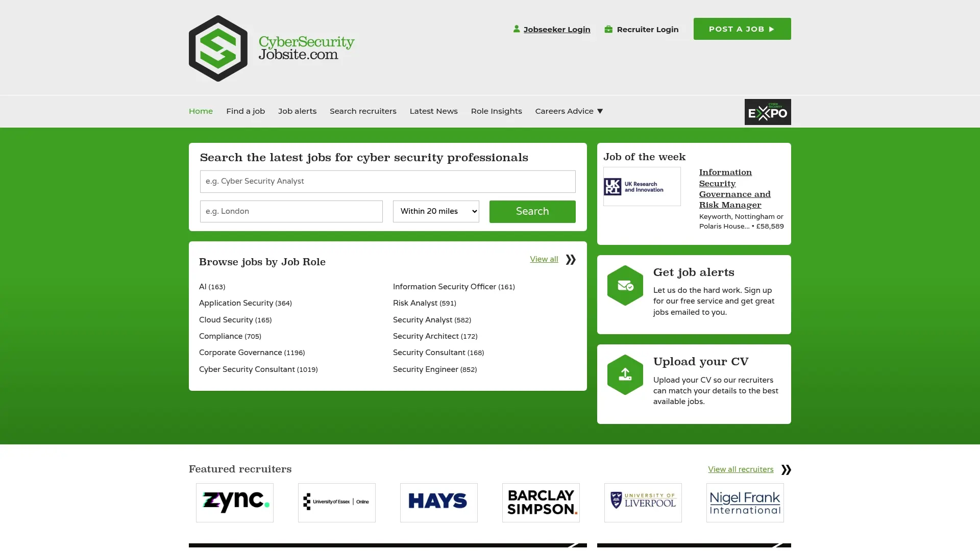Screen dimensions: 980x551
Task: Browse Compliance (705) jobs
Action: pyautogui.click(x=230, y=336)
